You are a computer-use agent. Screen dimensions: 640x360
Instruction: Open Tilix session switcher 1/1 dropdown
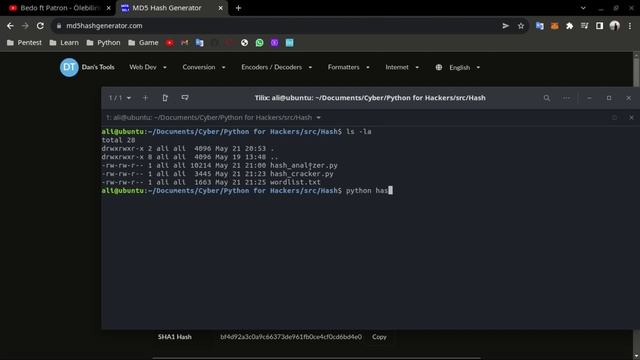[x=120, y=98]
